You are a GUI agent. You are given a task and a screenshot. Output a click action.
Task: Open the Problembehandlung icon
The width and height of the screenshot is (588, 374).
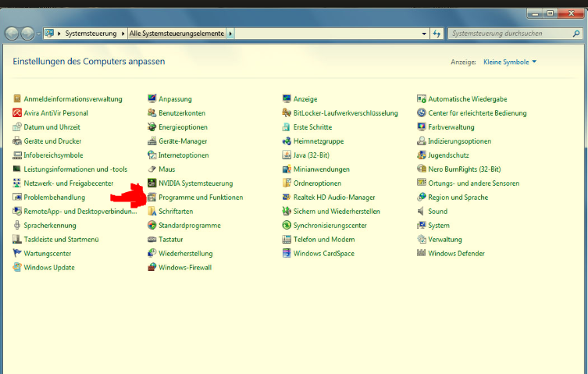tap(17, 197)
